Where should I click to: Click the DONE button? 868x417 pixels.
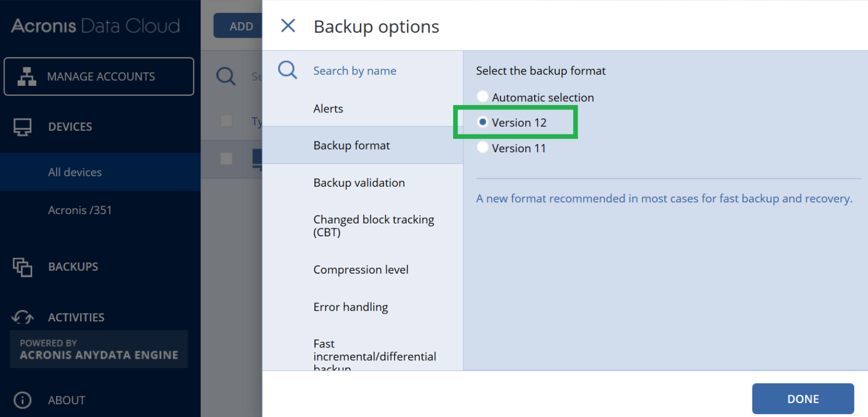803,399
